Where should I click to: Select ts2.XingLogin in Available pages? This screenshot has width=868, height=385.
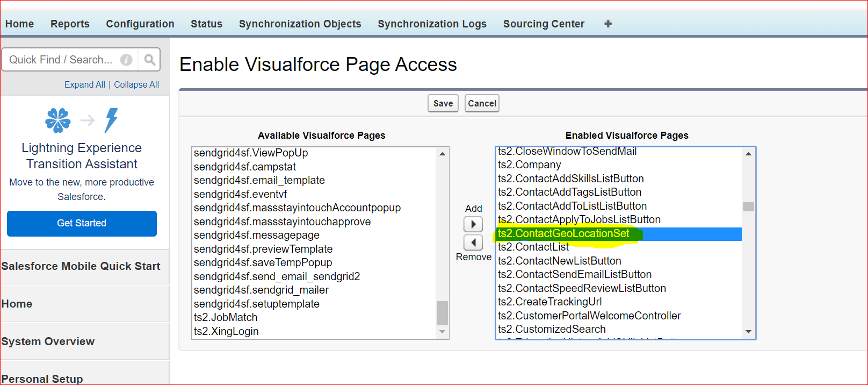[x=314, y=331]
